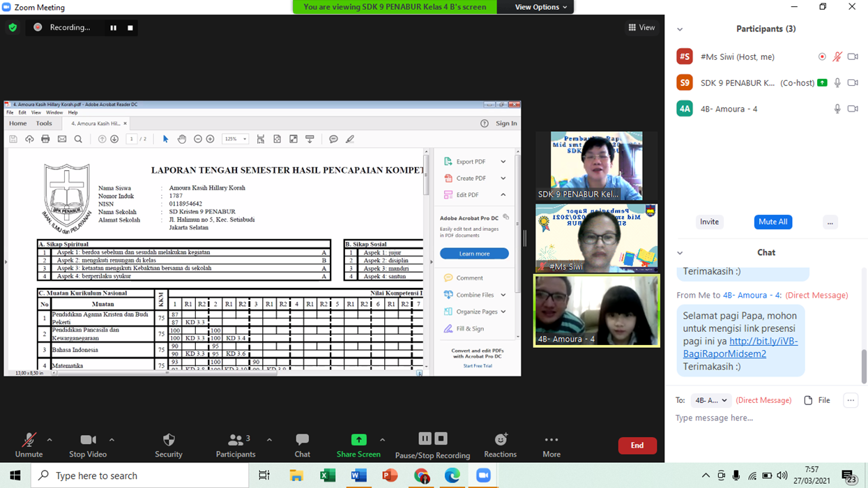
Task: Open the chat recipient dropdown
Action: (710, 400)
